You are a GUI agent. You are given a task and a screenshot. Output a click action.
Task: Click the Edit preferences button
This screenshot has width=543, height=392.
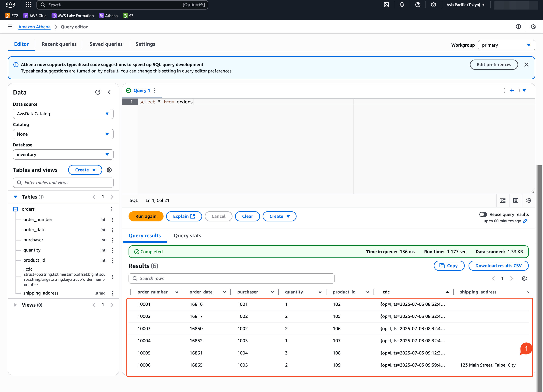point(494,65)
